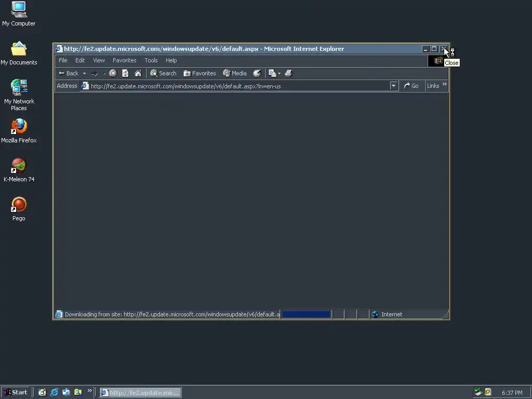Viewport: 532px width, 399px height.
Task: Expand the Links toolbar chevron
Action: (x=445, y=84)
